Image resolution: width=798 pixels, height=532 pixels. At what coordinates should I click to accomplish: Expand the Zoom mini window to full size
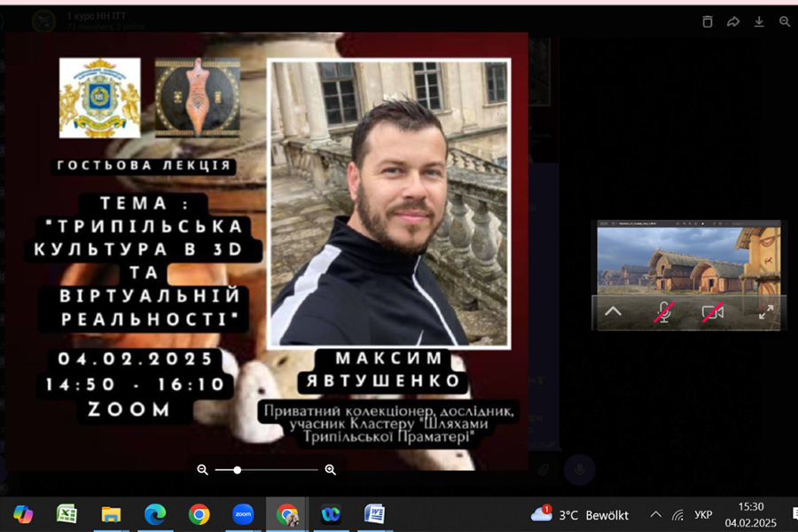765,312
